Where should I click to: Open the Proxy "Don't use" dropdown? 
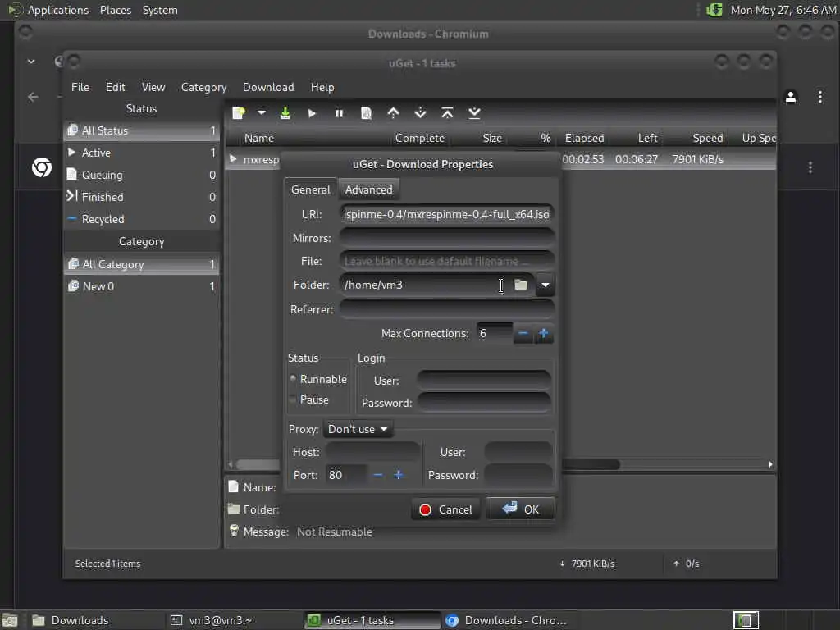[358, 429]
